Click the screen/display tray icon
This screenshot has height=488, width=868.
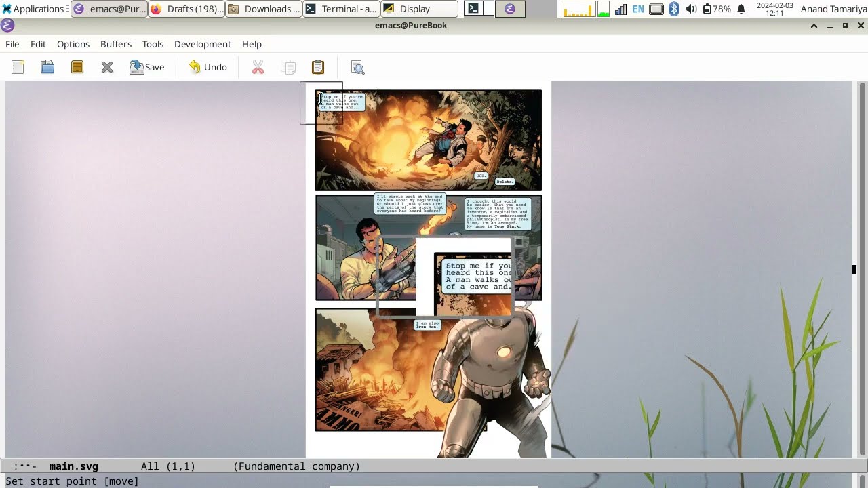[x=656, y=9]
